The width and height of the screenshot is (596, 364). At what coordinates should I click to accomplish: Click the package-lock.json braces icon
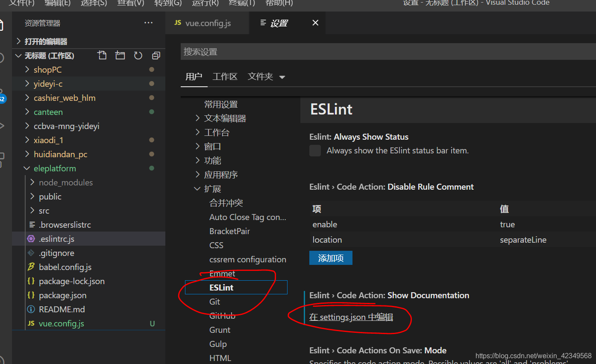[31, 281]
